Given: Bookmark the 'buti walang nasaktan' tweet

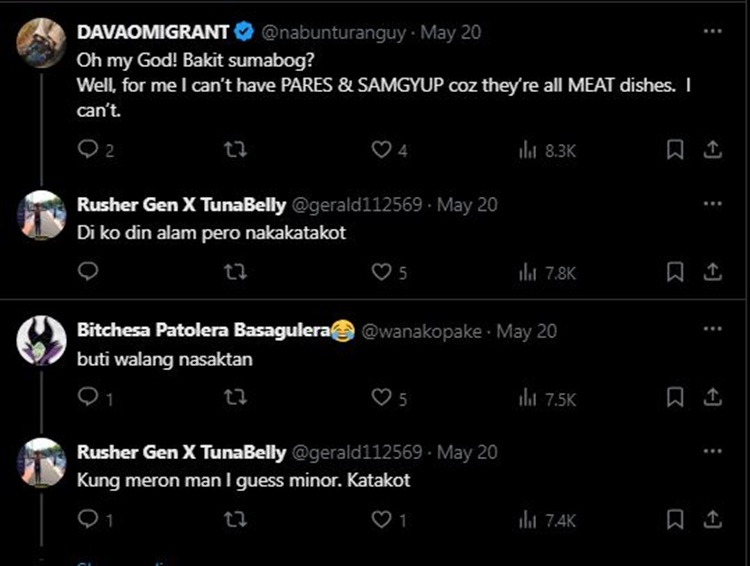Looking at the screenshot, I should point(675,398).
